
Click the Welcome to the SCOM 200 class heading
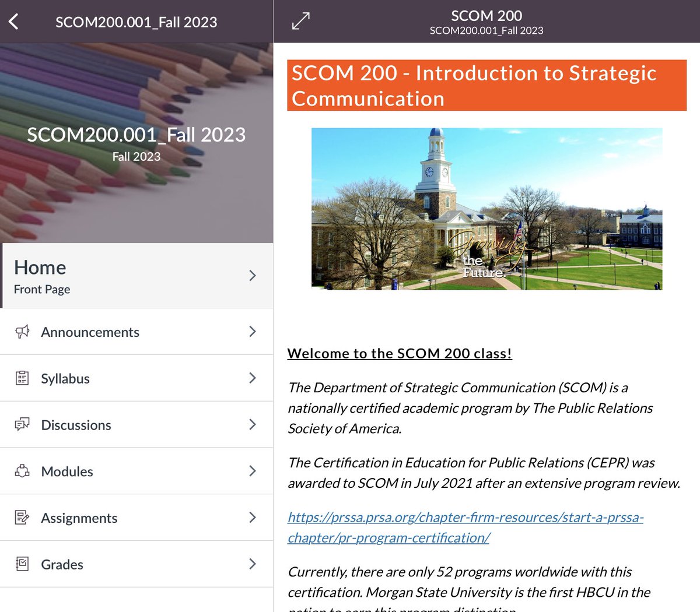click(x=400, y=354)
